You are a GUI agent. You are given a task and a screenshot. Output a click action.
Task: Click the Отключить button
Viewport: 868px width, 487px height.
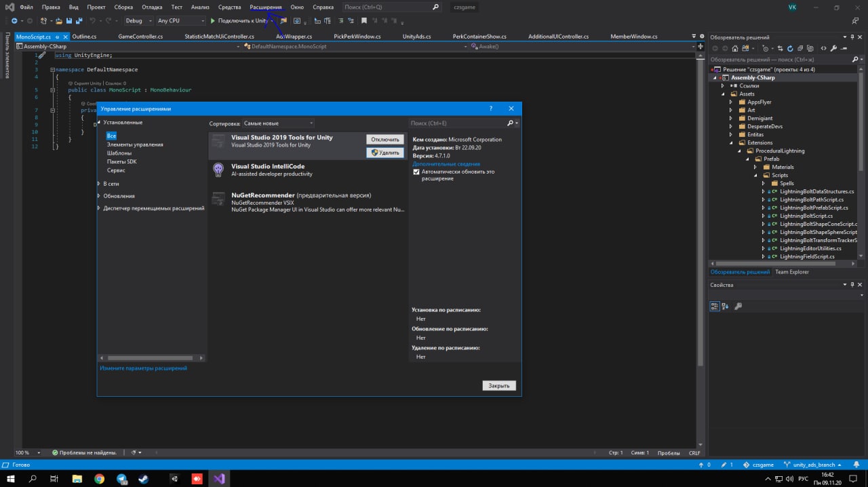(385, 140)
